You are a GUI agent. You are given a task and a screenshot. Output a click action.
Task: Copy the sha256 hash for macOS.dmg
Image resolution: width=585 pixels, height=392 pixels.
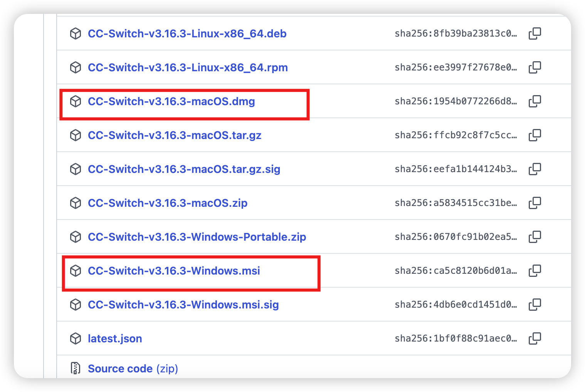[535, 101]
